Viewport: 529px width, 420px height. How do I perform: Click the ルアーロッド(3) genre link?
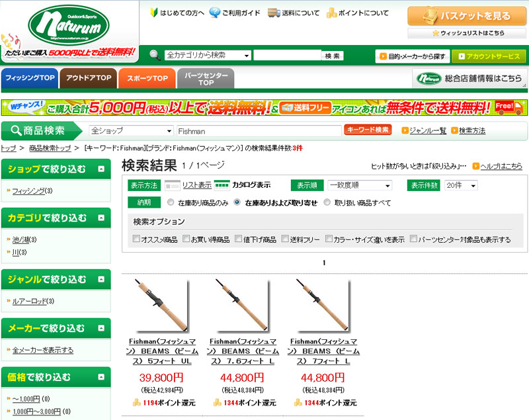click(x=33, y=301)
